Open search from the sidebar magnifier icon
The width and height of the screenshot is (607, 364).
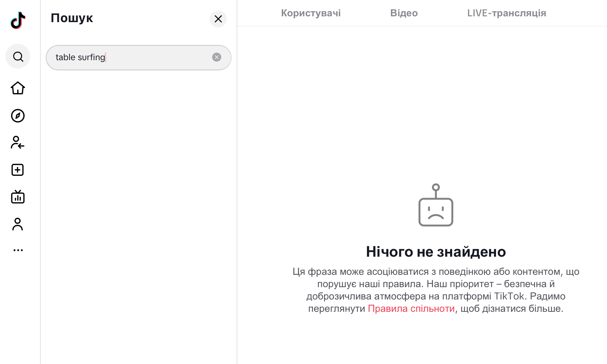pos(18,57)
